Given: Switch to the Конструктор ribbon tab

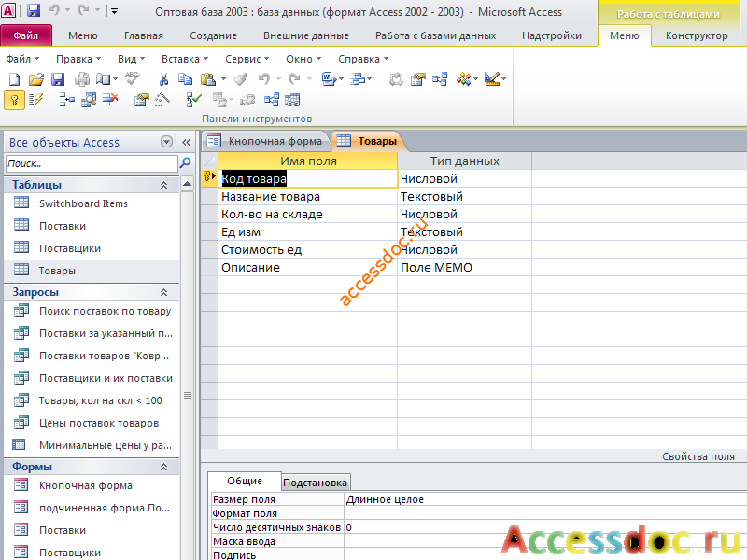Looking at the screenshot, I should (697, 35).
